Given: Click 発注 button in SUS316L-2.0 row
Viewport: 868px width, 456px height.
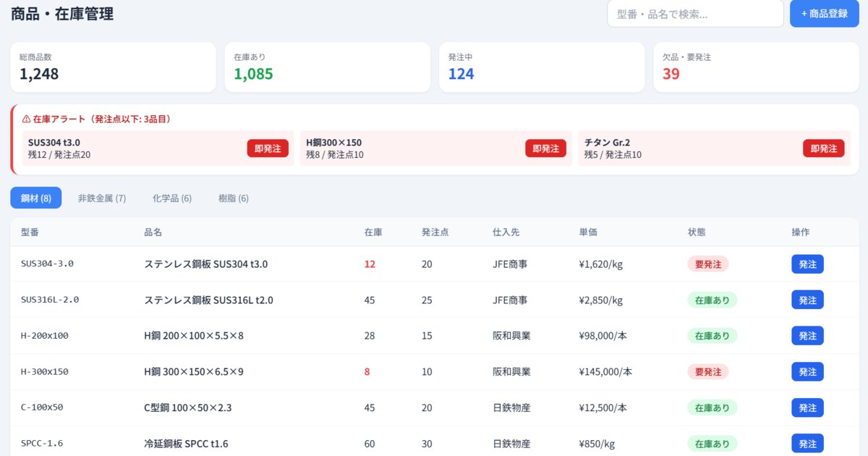Looking at the screenshot, I should (x=807, y=300).
